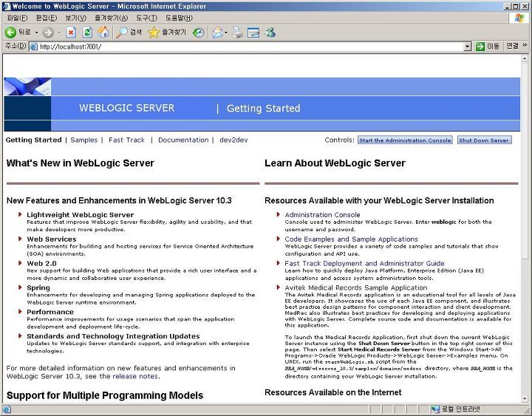This screenshot has height=416, width=532.
Task: Open the Documentation navigation link
Action: [x=183, y=140]
